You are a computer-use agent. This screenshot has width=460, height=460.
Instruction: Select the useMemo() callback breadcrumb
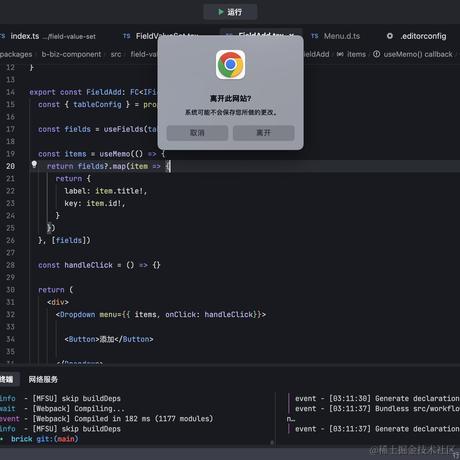point(418,54)
